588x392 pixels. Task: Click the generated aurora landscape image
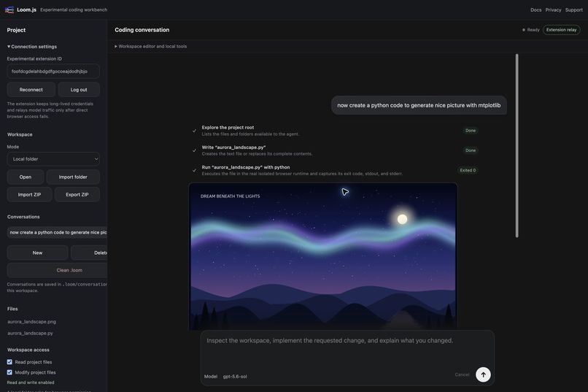[323, 256]
